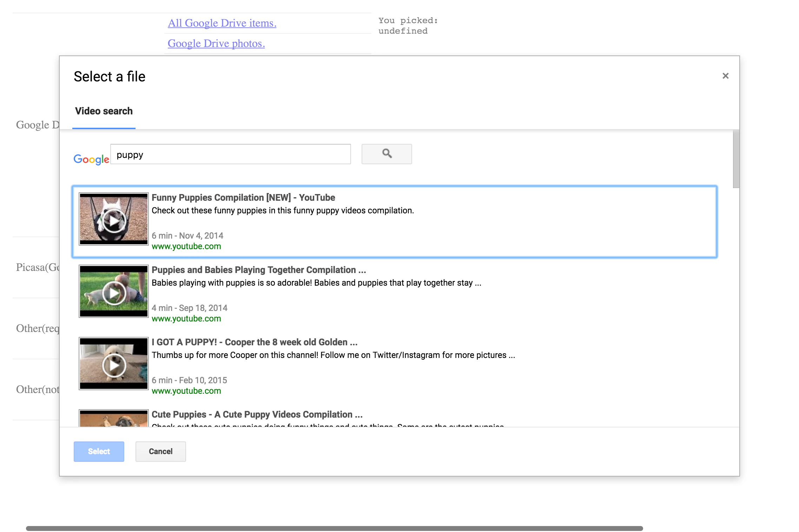Click '4 min - Sep 18, 2014' text
Viewport: 799px width, 532px height.
[x=190, y=308]
